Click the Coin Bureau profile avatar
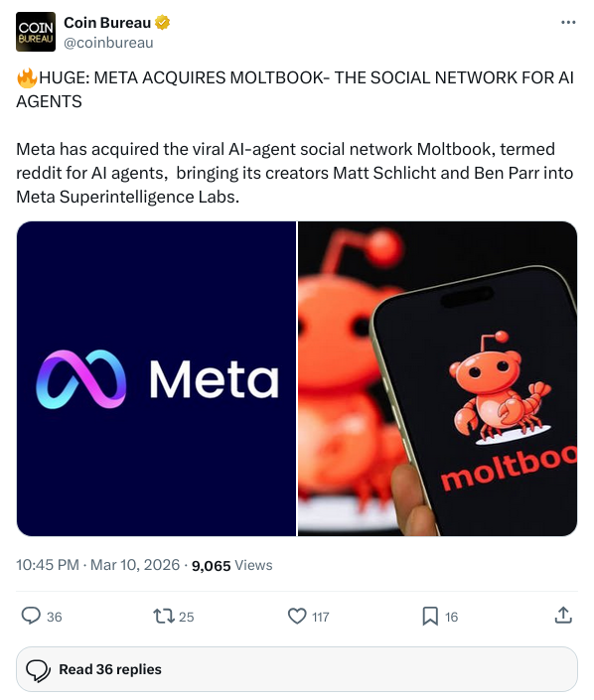Screen dimensions: 594x700 pos(36,32)
